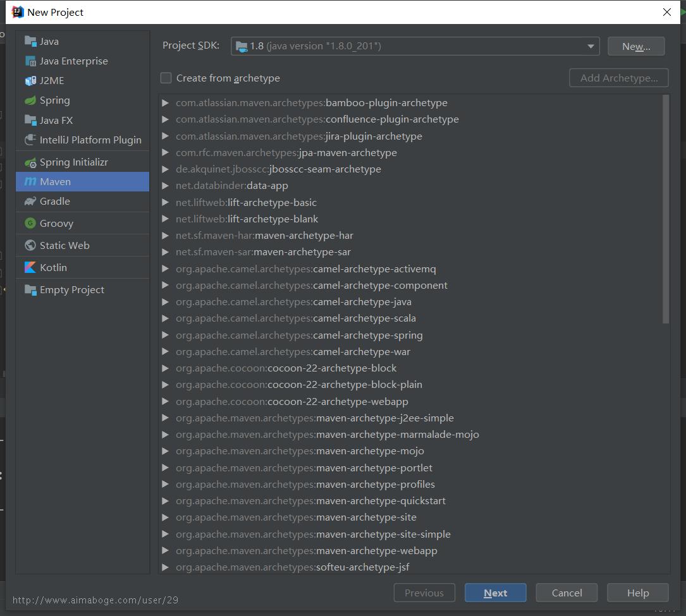Expand bamboo-plugin-archetype node
The image size is (686, 616).
165,103
